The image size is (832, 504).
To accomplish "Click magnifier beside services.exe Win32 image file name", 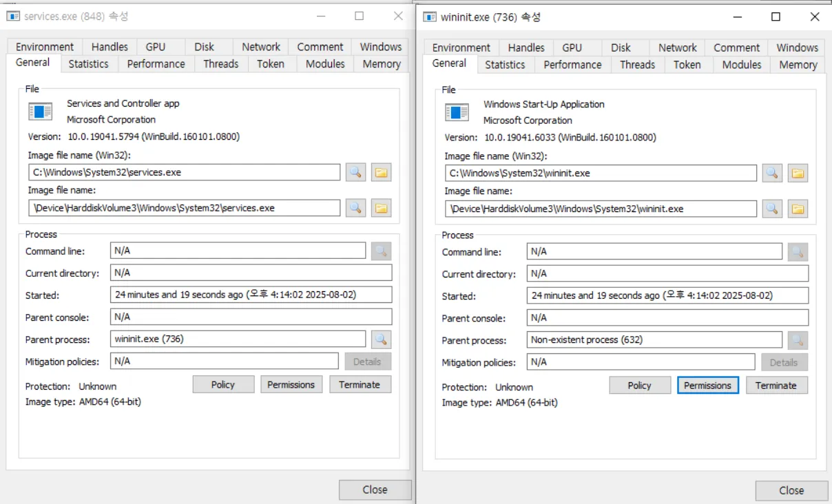I will (355, 172).
